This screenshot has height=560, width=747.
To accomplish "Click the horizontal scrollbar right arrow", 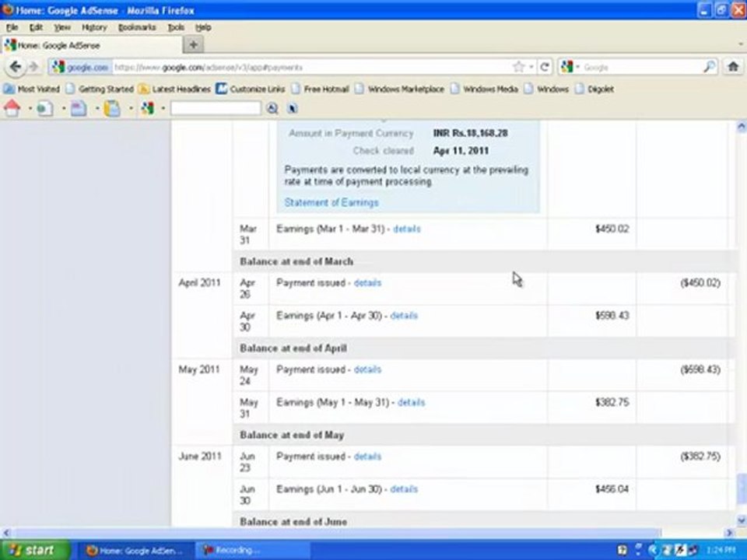I will [729, 533].
